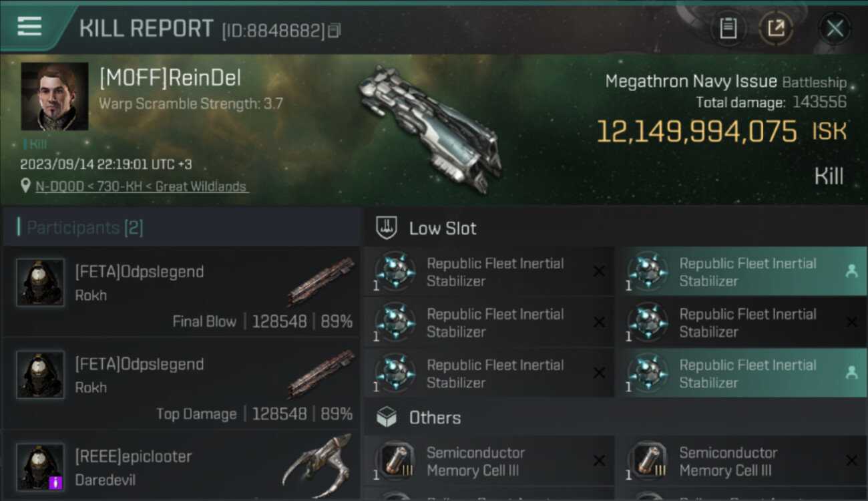Share the kill report via export icon
The width and height of the screenshot is (868, 501).
point(776,29)
